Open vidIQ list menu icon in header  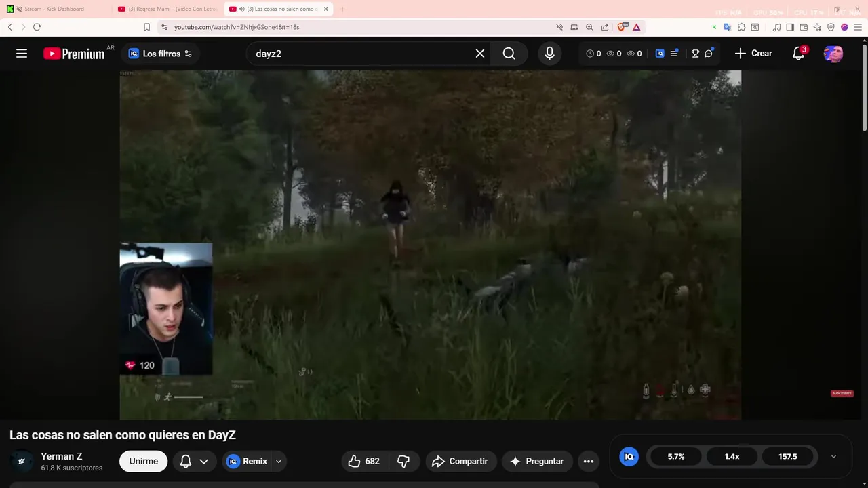(674, 54)
